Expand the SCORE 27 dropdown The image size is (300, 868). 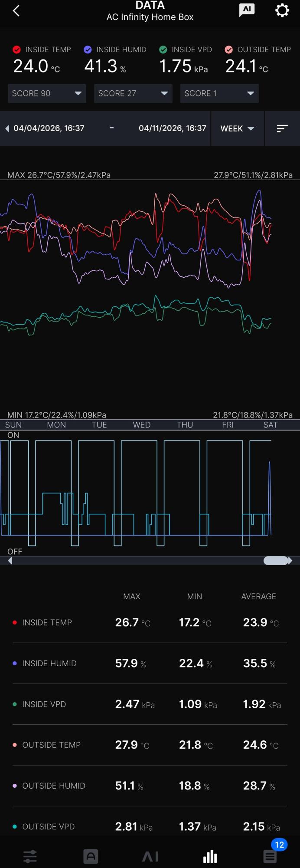pyautogui.click(x=133, y=93)
